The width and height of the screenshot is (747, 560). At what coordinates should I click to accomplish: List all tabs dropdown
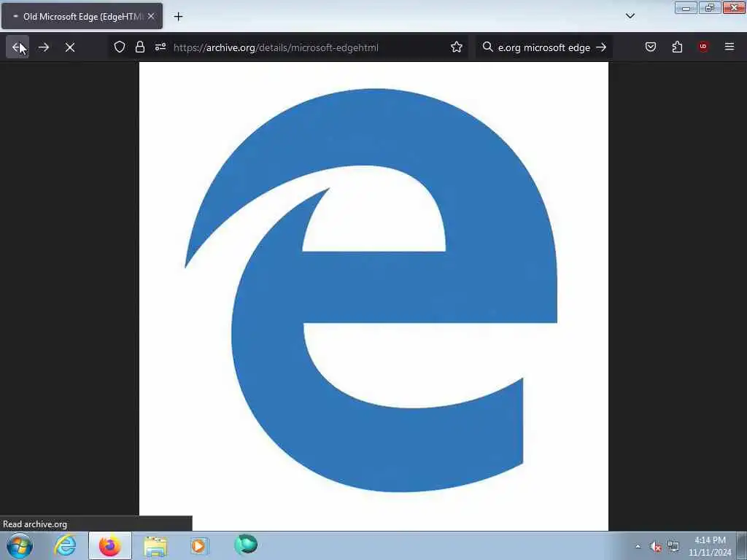coord(630,16)
